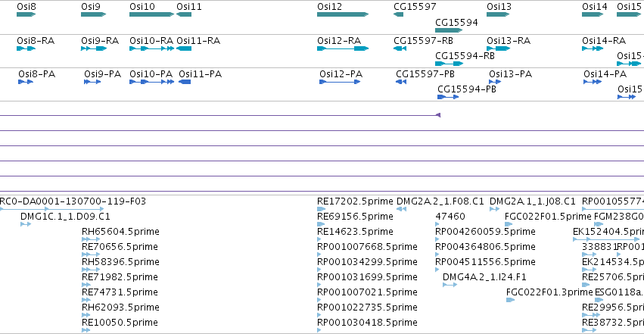Viewport: 644px width, 334px height.
Task: Open the RP001007021.5prime EST label
Action: click(x=367, y=292)
